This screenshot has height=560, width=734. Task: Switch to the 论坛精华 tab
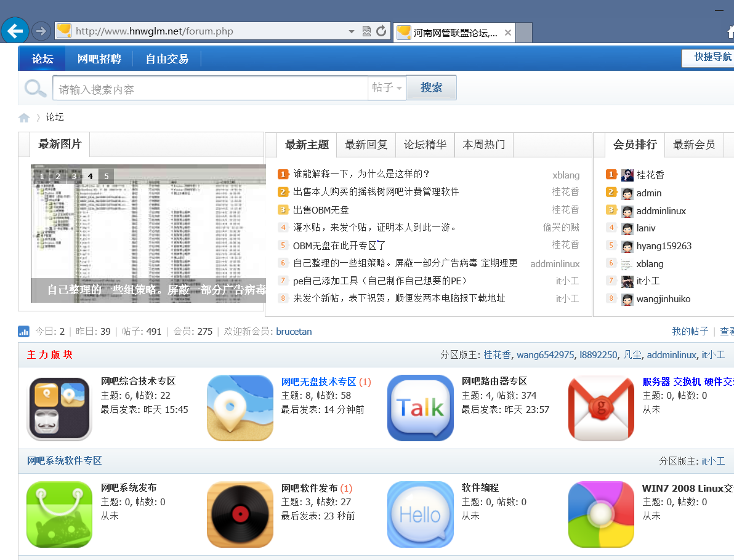425,145
